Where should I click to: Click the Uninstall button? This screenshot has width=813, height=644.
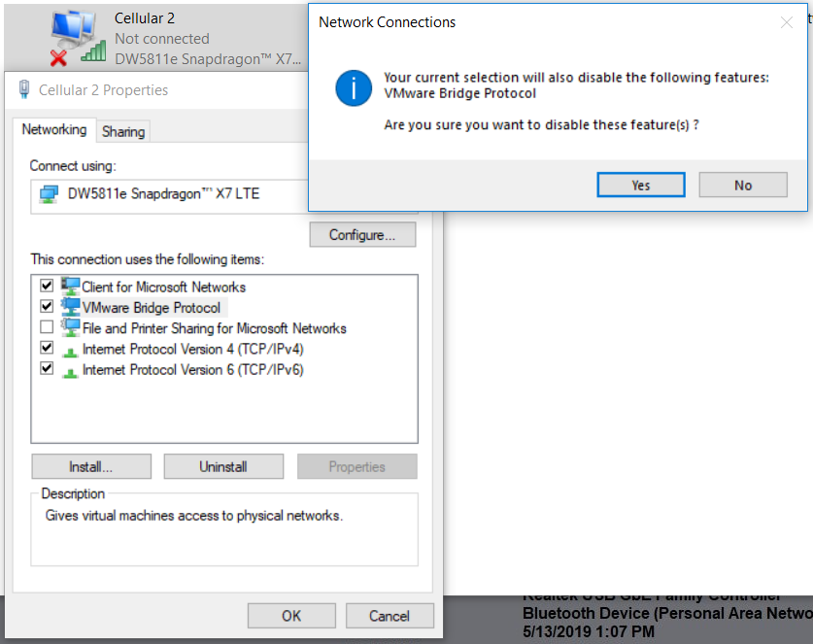click(x=223, y=466)
